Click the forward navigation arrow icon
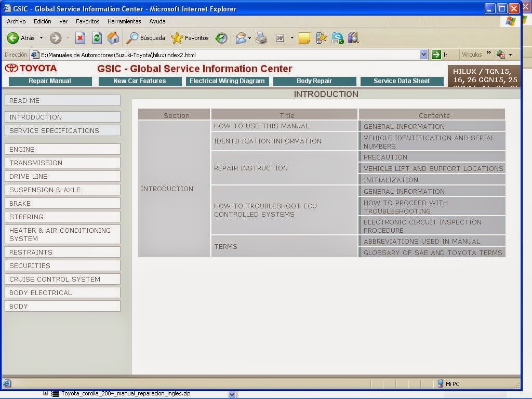This screenshot has width=532, height=399. pyautogui.click(x=56, y=37)
